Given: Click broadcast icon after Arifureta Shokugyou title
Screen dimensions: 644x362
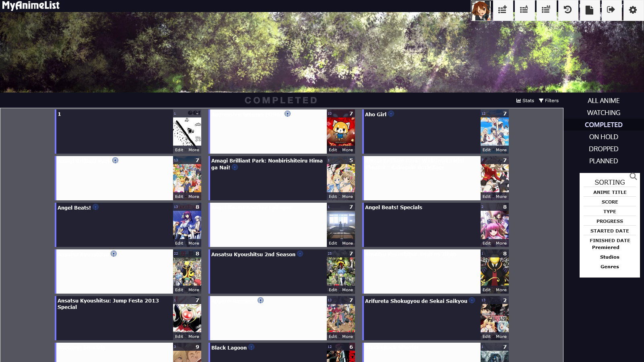Looking at the screenshot, I should click(x=472, y=300).
